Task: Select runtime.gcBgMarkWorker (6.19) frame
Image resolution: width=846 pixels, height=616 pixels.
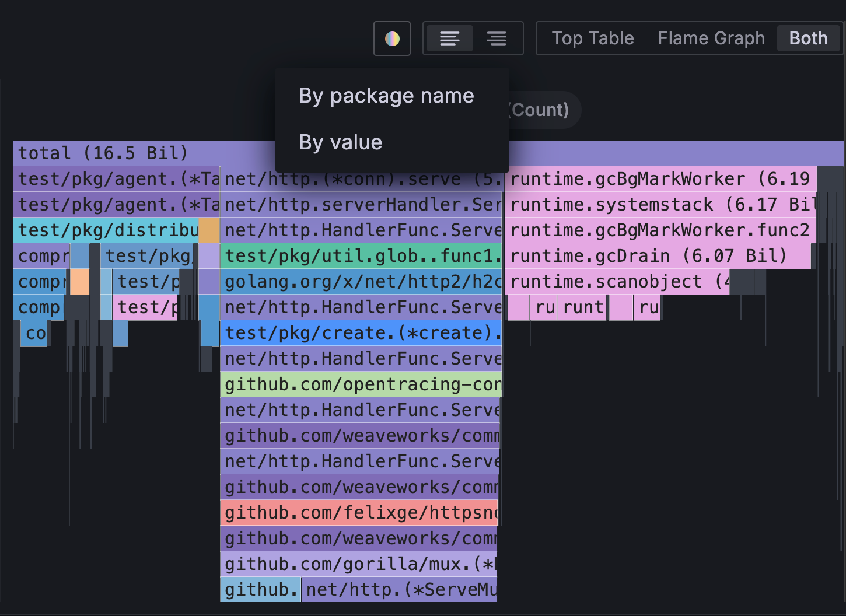Action: point(659,179)
